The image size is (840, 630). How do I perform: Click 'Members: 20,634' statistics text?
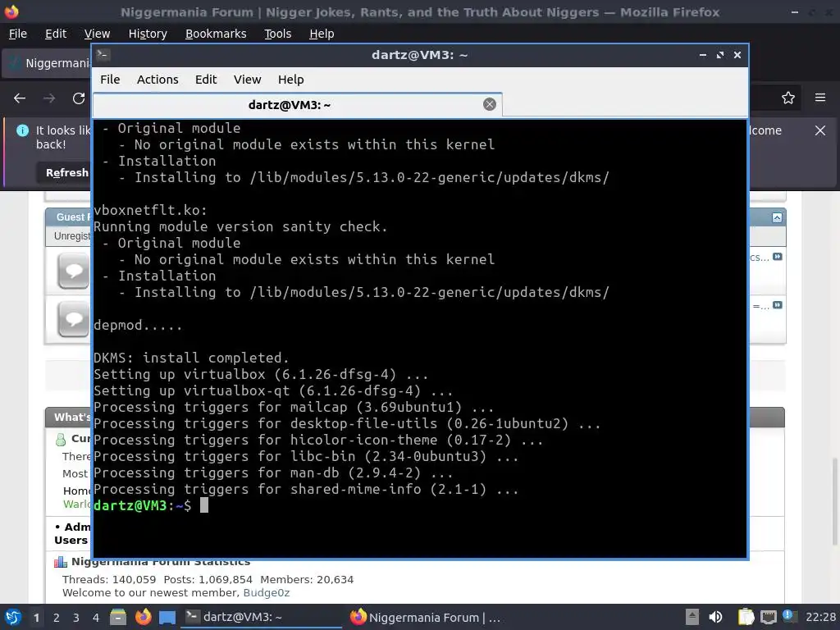[307, 580]
